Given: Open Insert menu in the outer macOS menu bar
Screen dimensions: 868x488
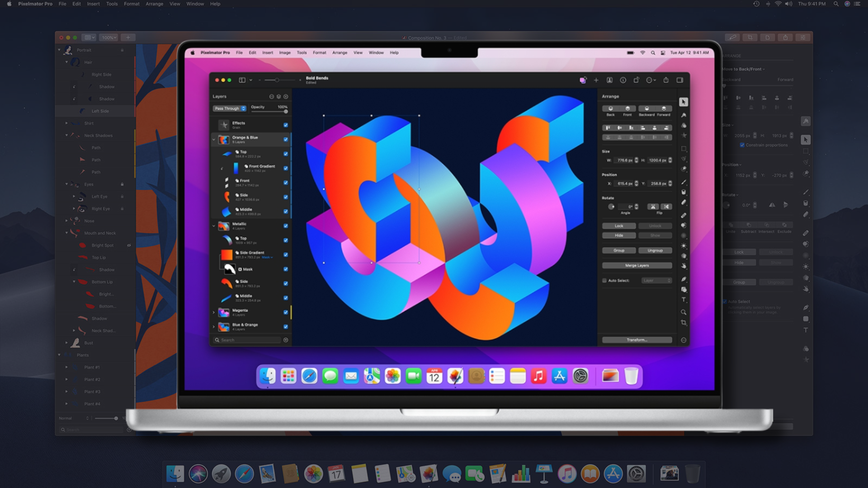Looking at the screenshot, I should click(x=93, y=4).
